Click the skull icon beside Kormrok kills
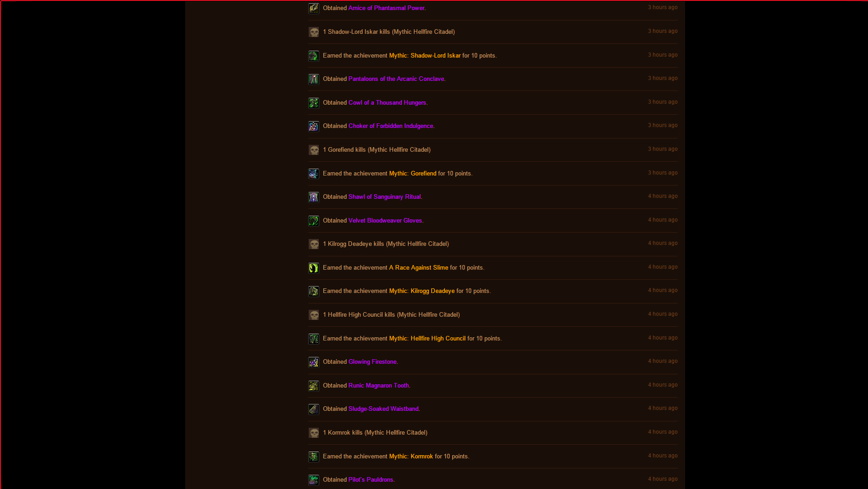The width and height of the screenshot is (868, 489). tap(314, 433)
